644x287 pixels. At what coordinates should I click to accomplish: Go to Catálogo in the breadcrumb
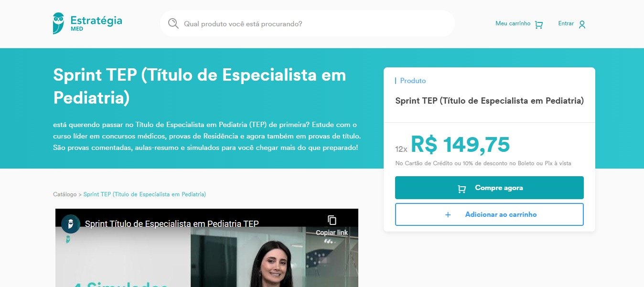64,194
